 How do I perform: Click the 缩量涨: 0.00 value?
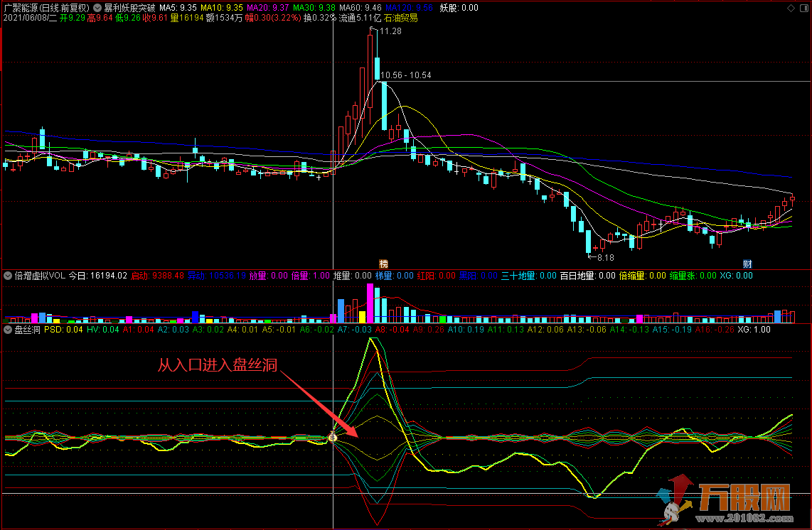[x=693, y=276]
